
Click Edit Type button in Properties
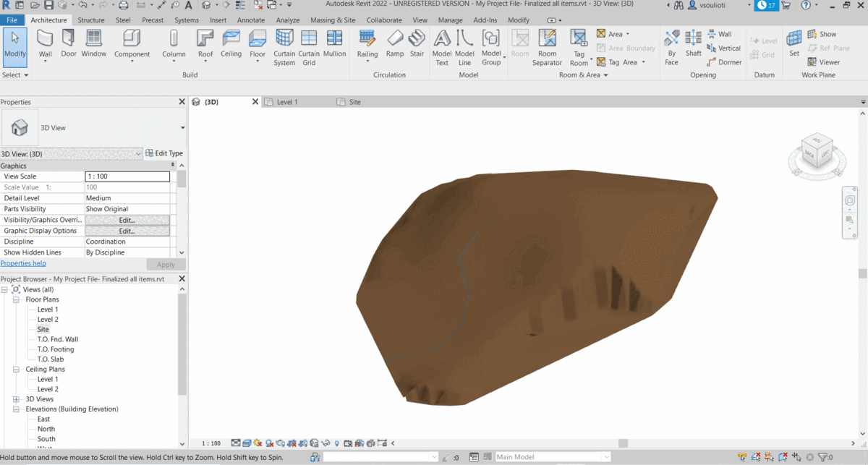pyautogui.click(x=164, y=153)
